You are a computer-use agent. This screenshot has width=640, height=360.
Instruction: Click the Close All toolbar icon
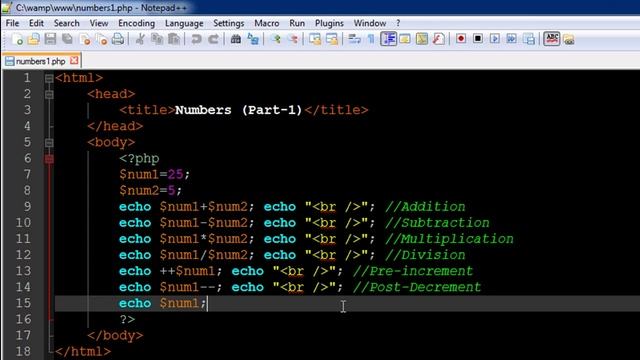point(101,39)
